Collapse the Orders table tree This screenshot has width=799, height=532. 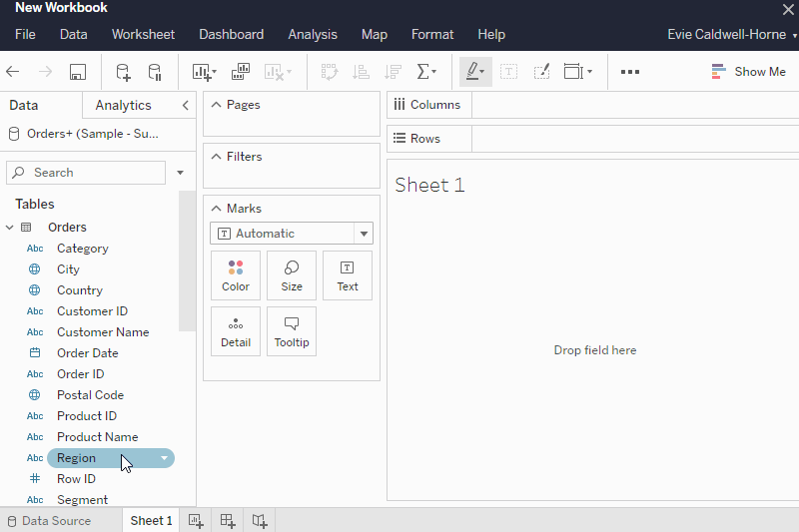10,227
